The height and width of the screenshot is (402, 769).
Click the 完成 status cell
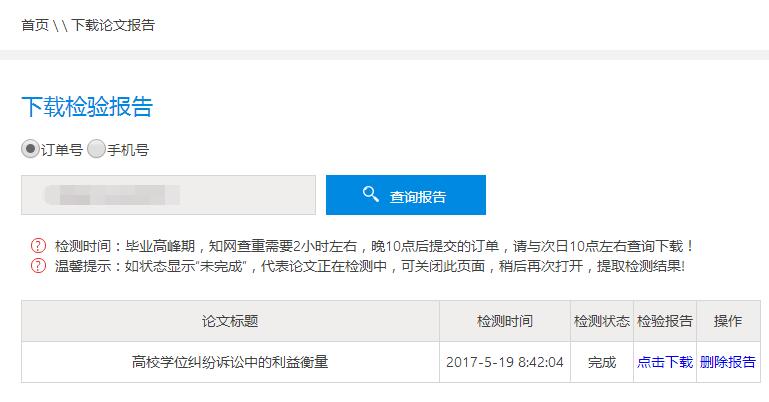click(x=602, y=362)
